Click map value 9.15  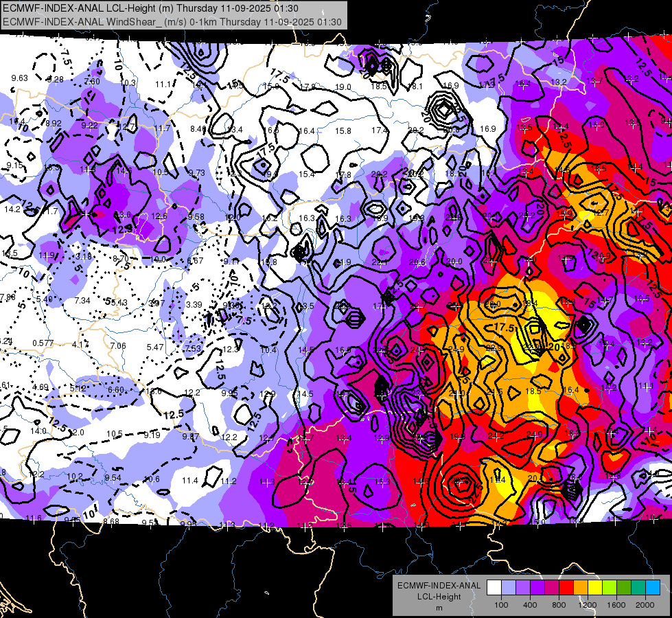(14, 165)
